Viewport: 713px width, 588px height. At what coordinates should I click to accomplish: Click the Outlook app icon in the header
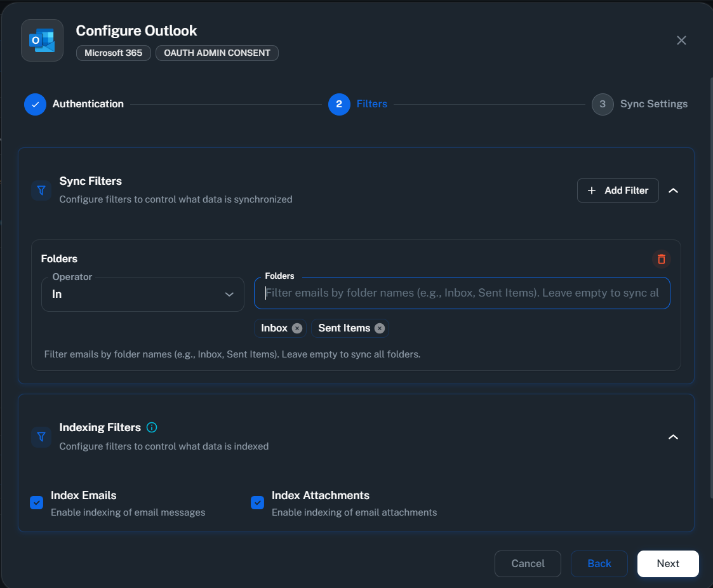[42, 40]
